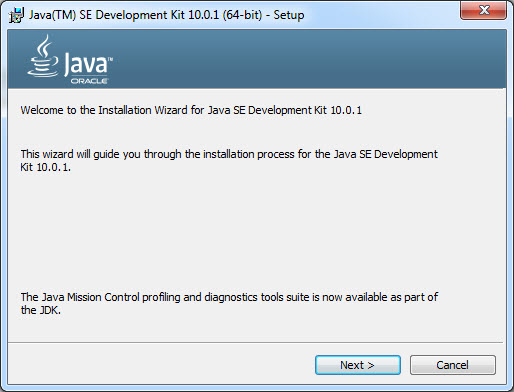This screenshot has height=392, width=514.
Task: Click the horizontal separator above the buttons
Action: coord(255,342)
